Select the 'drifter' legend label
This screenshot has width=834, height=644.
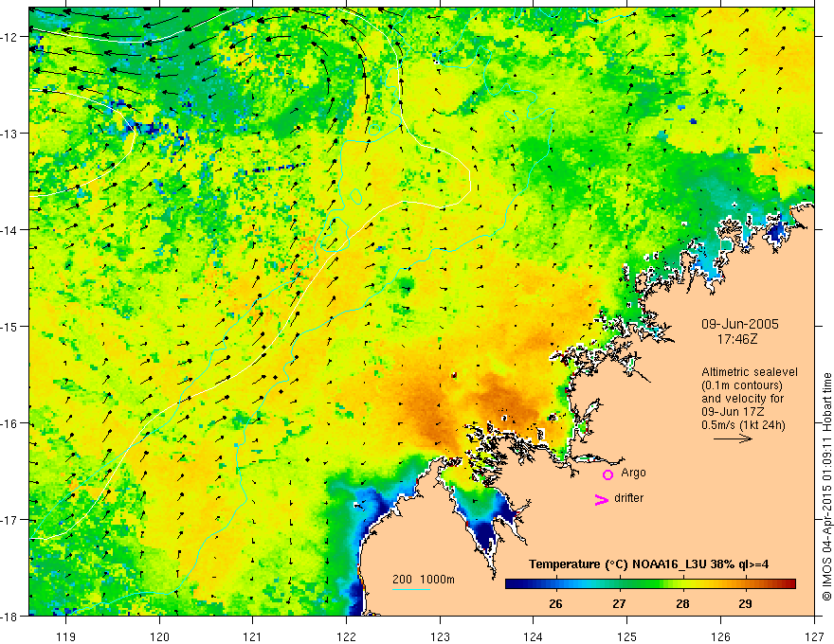click(x=628, y=498)
